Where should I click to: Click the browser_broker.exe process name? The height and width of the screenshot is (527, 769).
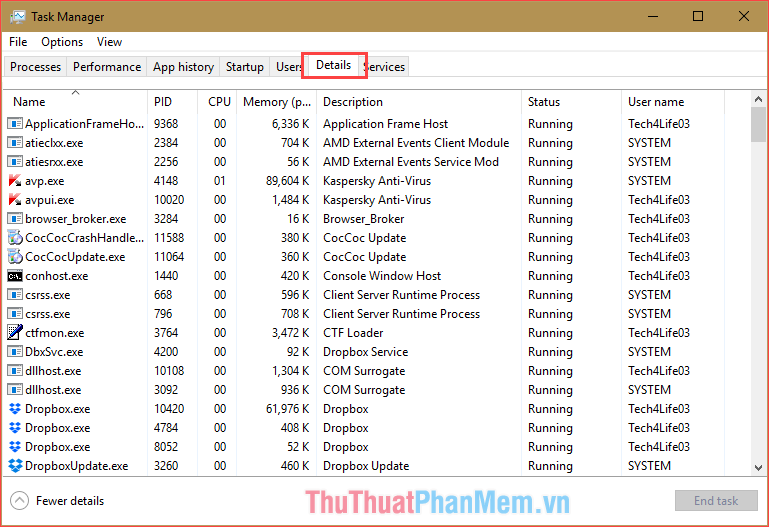point(76,219)
